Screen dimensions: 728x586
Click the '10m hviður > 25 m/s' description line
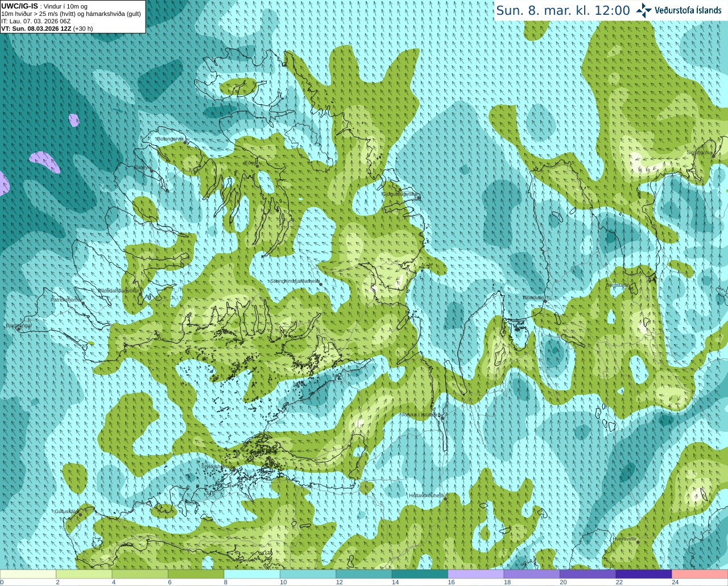coord(71,14)
